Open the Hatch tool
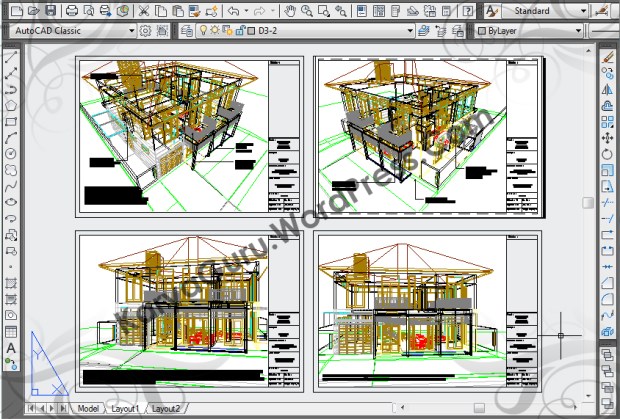 [11, 283]
